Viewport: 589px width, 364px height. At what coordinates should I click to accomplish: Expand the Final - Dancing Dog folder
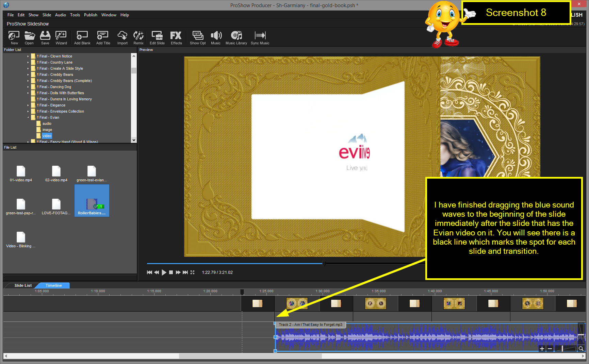(x=28, y=87)
